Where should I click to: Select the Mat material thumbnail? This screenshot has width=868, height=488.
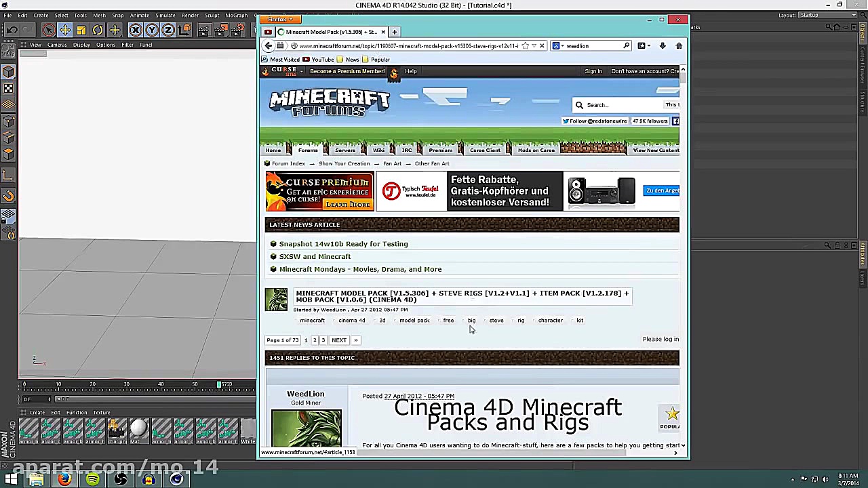pyautogui.click(x=138, y=428)
